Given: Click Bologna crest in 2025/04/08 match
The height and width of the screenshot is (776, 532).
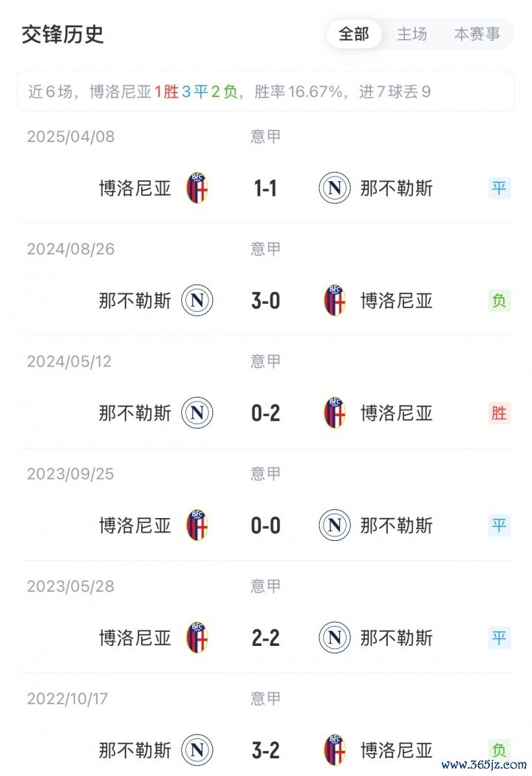Looking at the screenshot, I should (197, 188).
